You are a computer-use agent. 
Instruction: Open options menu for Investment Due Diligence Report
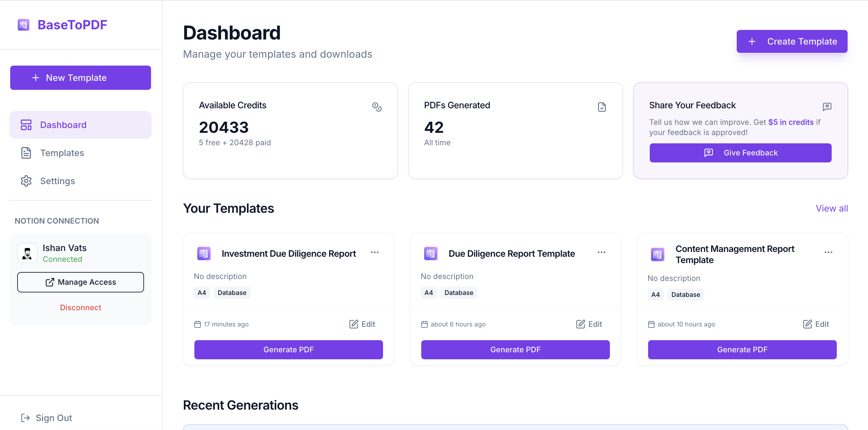(x=375, y=252)
